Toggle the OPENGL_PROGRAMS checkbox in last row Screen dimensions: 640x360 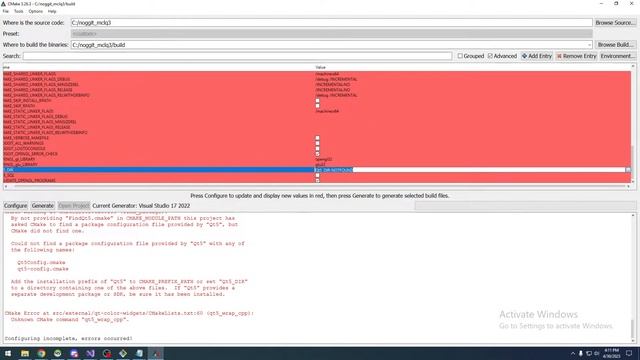pyautogui.click(x=318, y=180)
